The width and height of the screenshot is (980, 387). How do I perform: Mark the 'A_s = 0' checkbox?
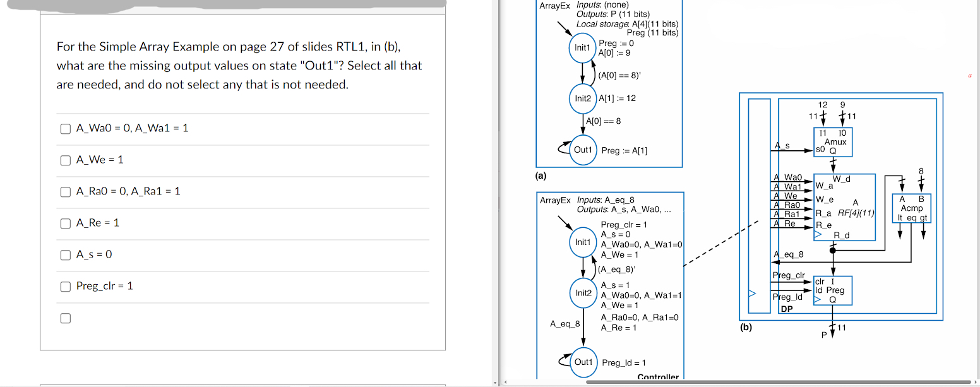pos(64,255)
